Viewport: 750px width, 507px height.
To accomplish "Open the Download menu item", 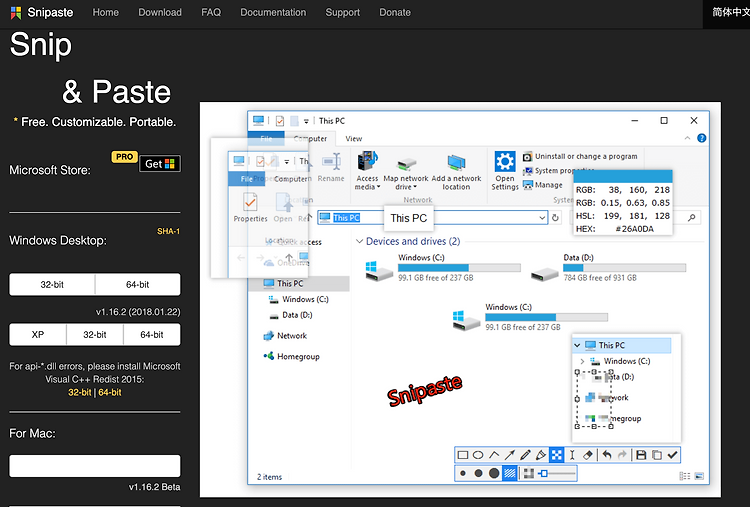I will coord(160,12).
